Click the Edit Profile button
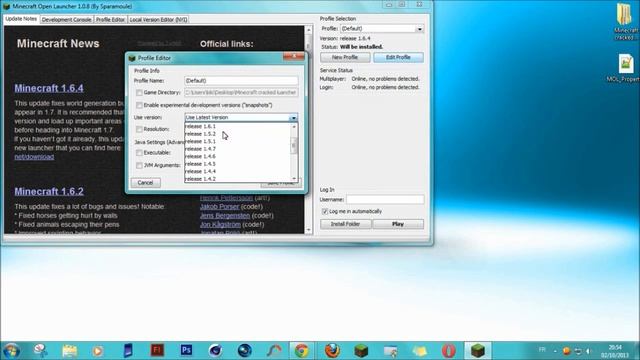Image resolution: width=640 pixels, height=360 pixels. coord(398,58)
